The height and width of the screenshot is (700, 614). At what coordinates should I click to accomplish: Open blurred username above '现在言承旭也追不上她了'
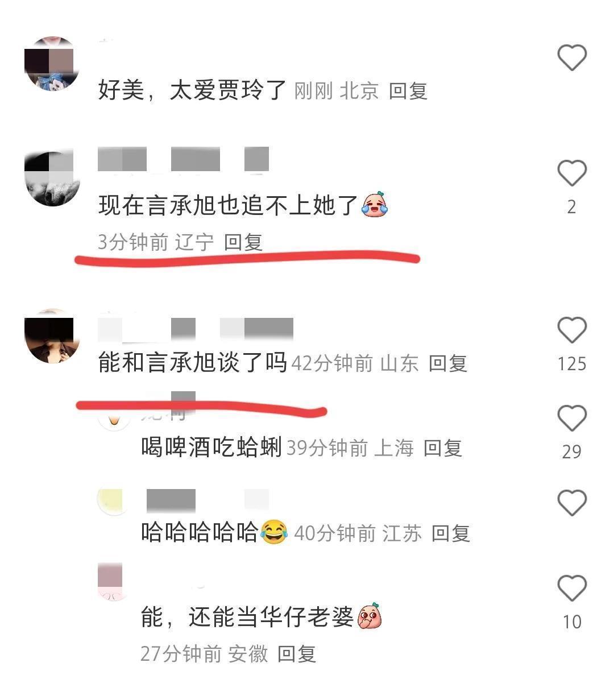click(x=184, y=159)
